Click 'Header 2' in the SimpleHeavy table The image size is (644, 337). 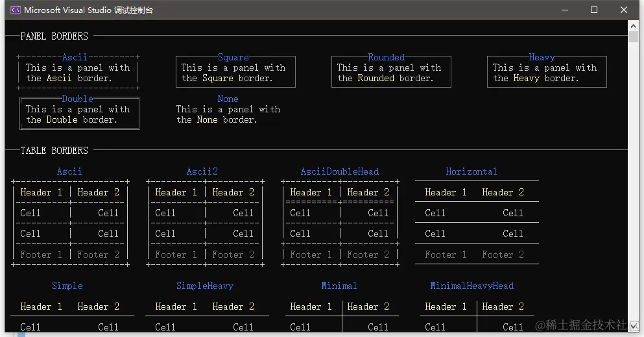233,306
